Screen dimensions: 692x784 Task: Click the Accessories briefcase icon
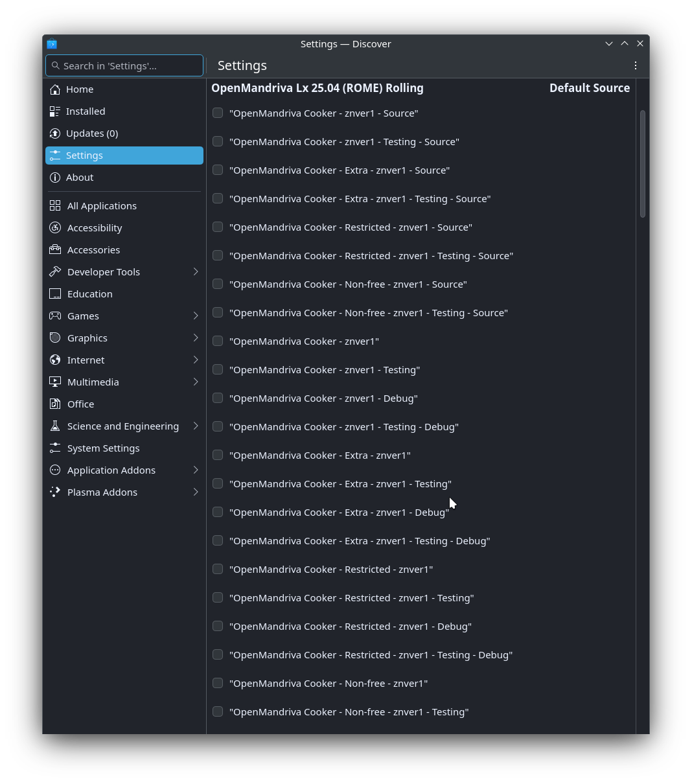55,250
